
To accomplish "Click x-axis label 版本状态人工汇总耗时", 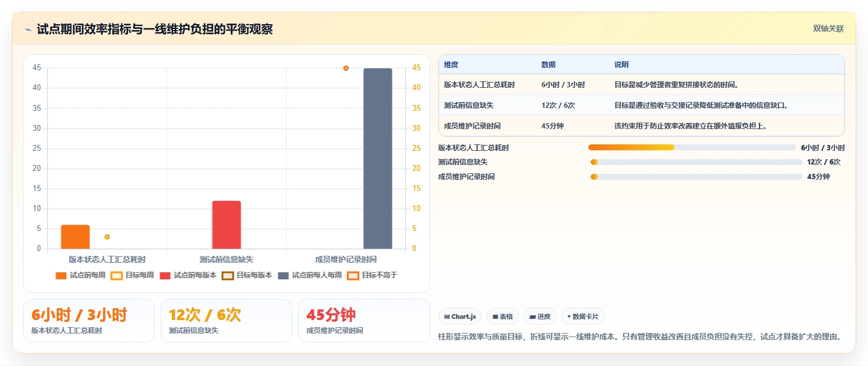I will (107, 259).
